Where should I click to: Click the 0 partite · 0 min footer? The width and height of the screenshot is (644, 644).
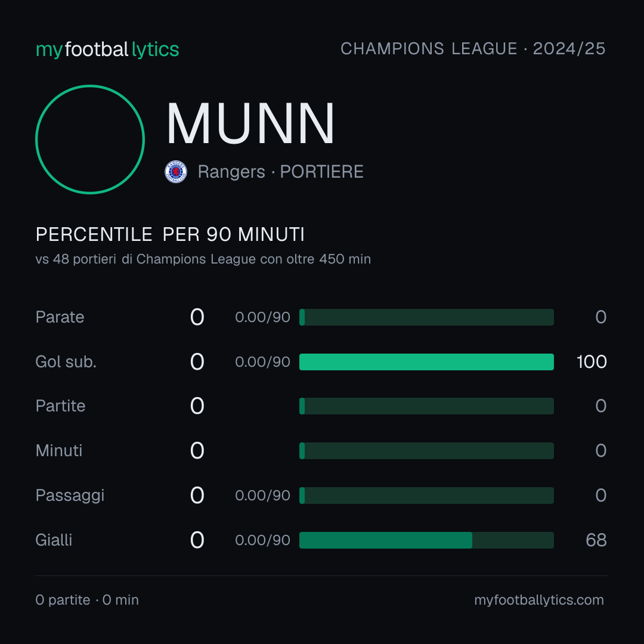87,600
